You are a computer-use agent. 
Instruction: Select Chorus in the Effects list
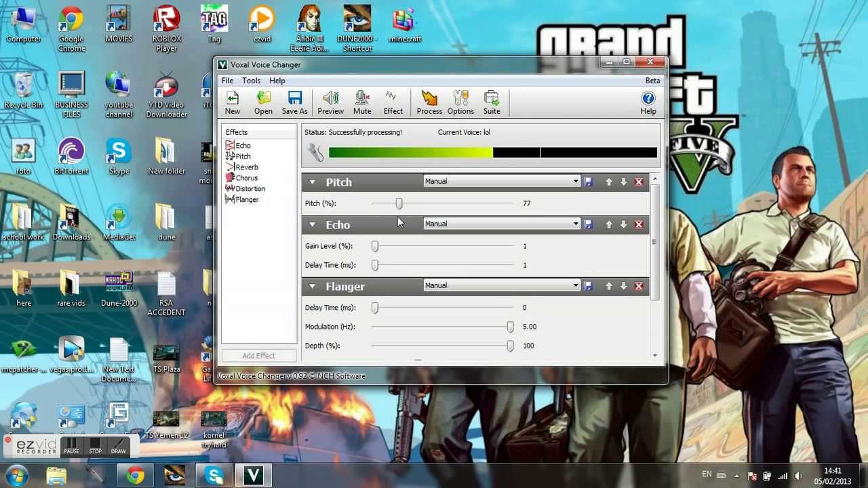(241, 178)
